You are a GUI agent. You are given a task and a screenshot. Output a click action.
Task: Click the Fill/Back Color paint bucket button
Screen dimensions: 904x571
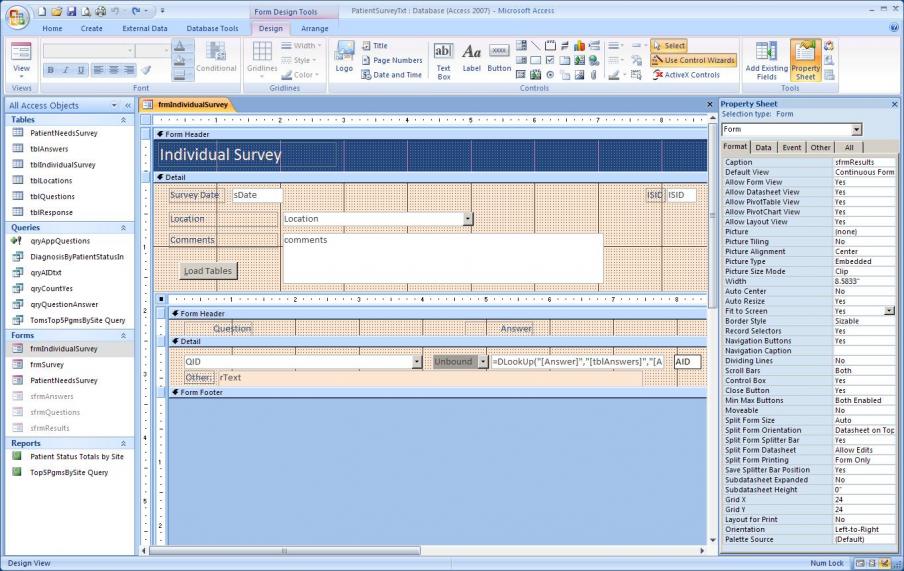[x=182, y=61]
